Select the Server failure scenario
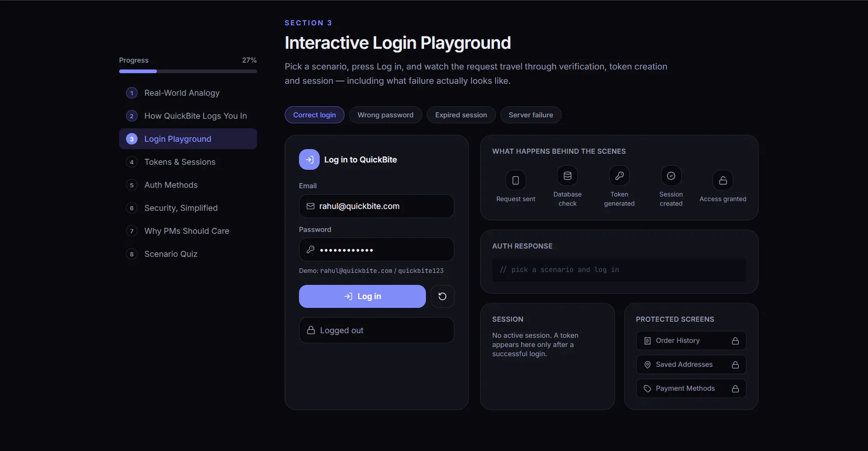 click(x=531, y=115)
